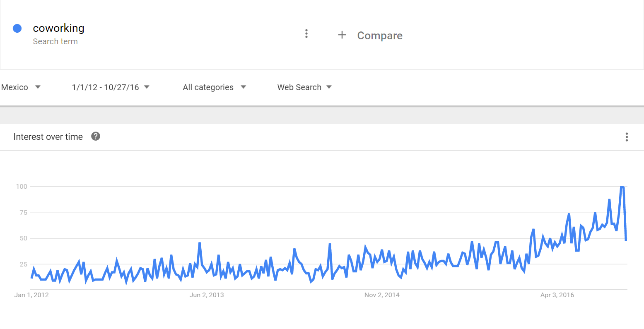This screenshot has height=329, width=644.
Task: Click the Interest over time heading
Action: click(48, 137)
